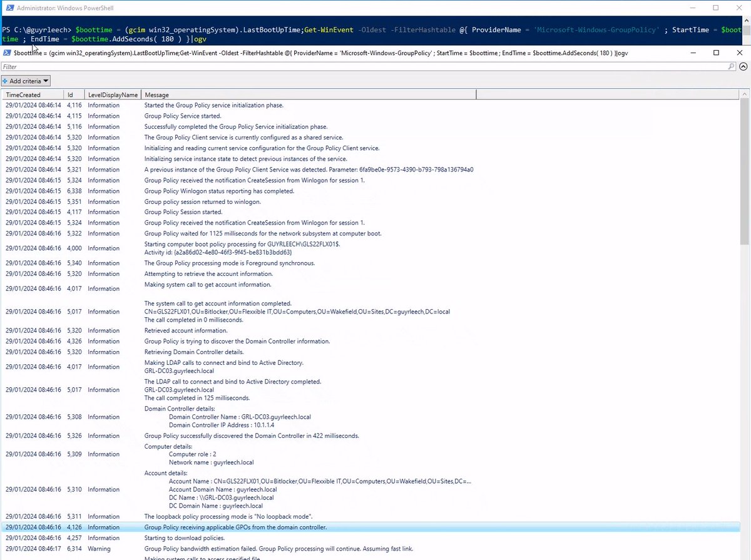Maximize the Out-GridView window
This screenshot has height=560, width=751.
tap(717, 53)
